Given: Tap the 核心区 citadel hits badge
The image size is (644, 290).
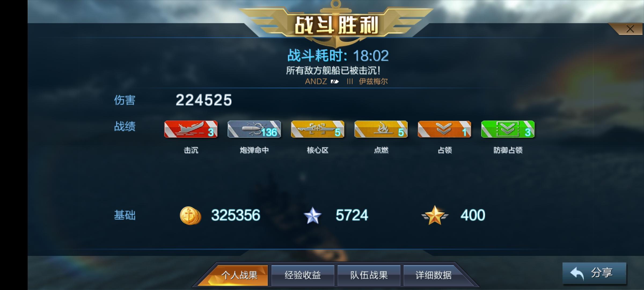Looking at the screenshot, I should click(317, 129).
